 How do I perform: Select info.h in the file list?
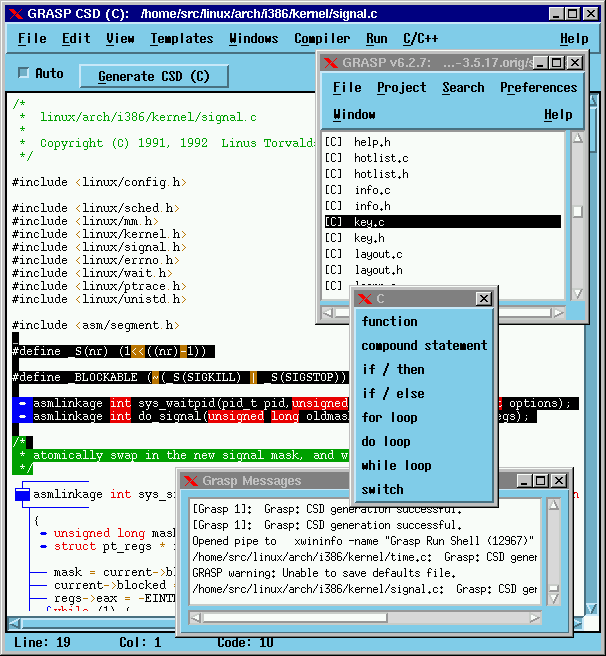click(443, 206)
